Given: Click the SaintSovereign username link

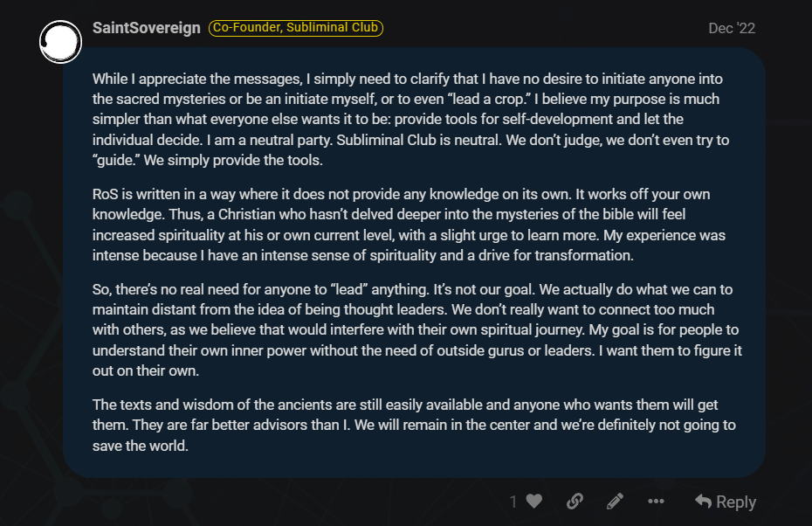Looking at the screenshot, I should [146, 28].
